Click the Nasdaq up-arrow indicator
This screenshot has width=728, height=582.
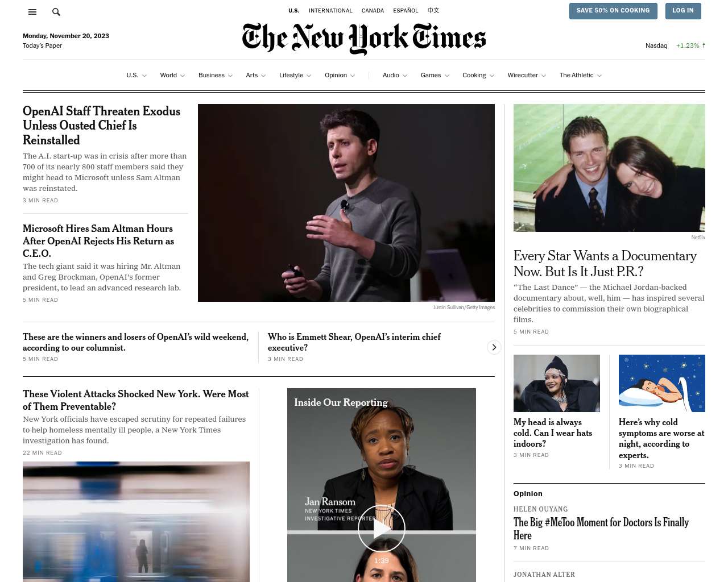pos(704,45)
